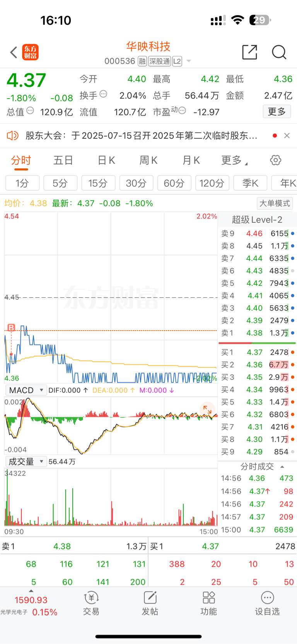Select the 120分 interval button

[212, 183]
